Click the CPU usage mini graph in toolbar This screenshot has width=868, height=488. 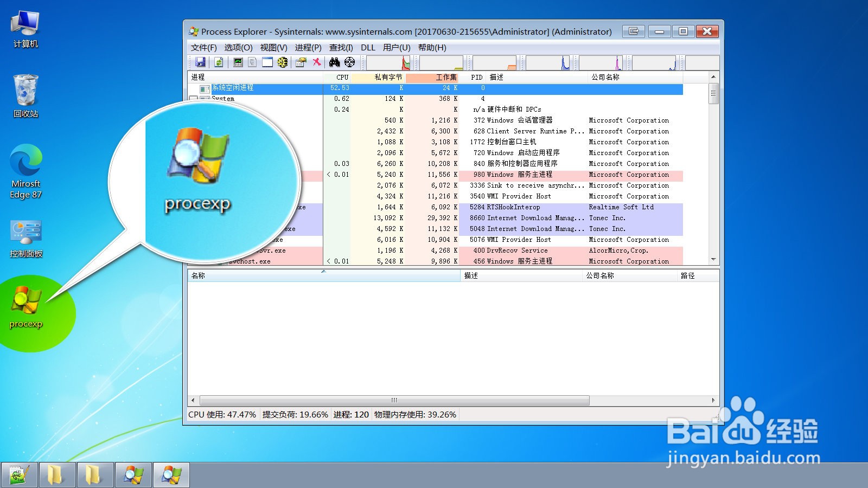coord(388,63)
